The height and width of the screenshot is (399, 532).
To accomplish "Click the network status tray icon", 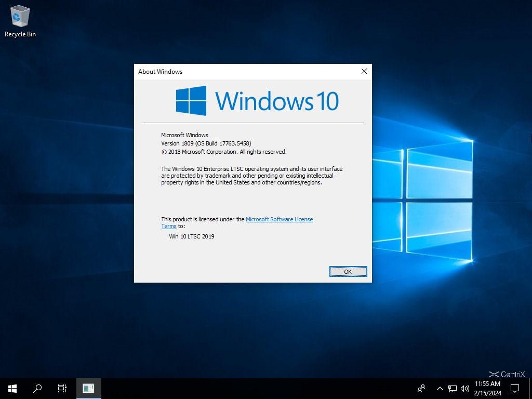I will 453,389.
